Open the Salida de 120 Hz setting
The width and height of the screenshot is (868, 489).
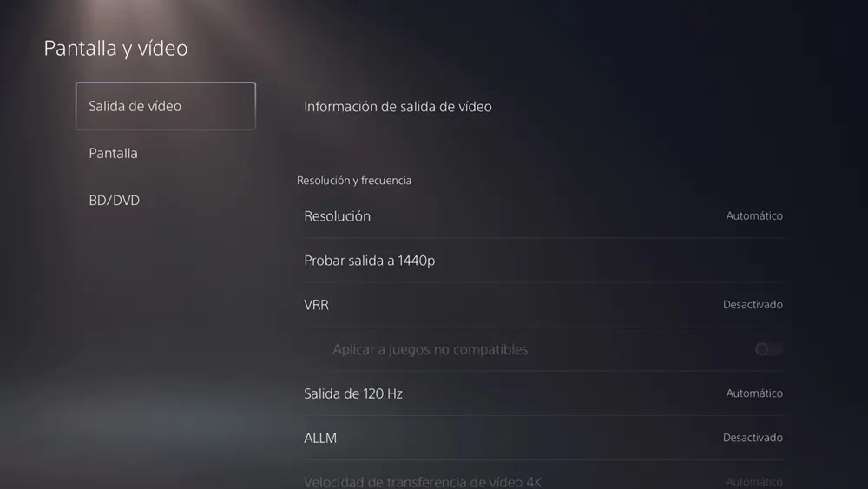pos(544,393)
